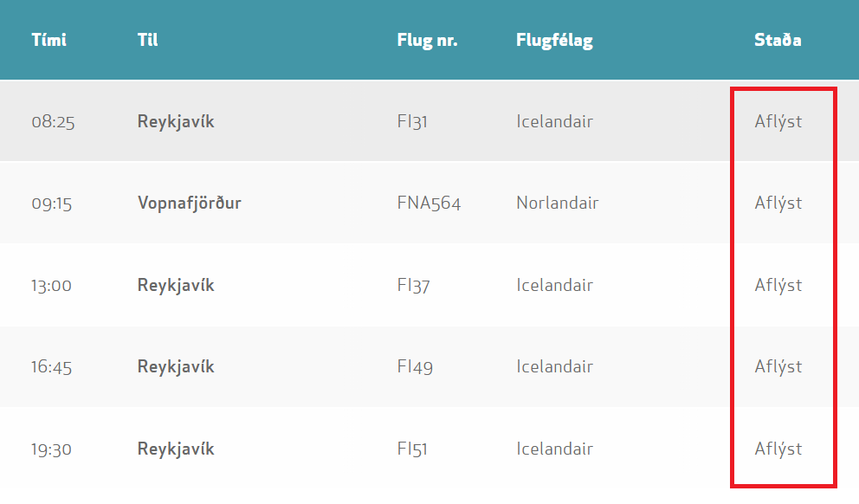This screenshot has width=859, height=504.
Task: Click flight number FI51
Action: pos(412,449)
